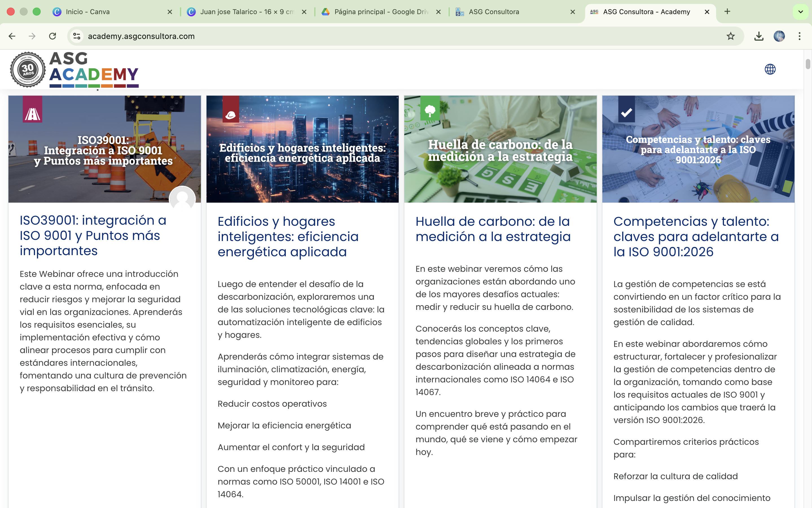Image resolution: width=812 pixels, height=508 pixels.
Task: Open the language globe icon
Action: [x=770, y=69]
